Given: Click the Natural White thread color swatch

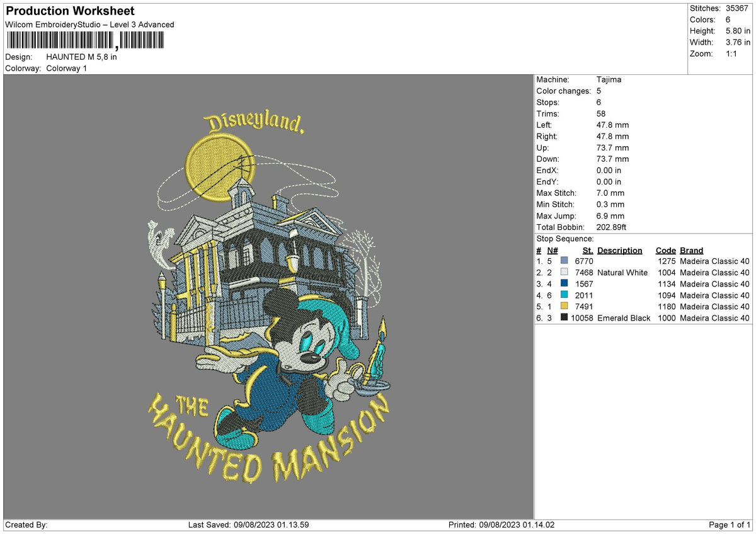Looking at the screenshot, I should [564, 273].
